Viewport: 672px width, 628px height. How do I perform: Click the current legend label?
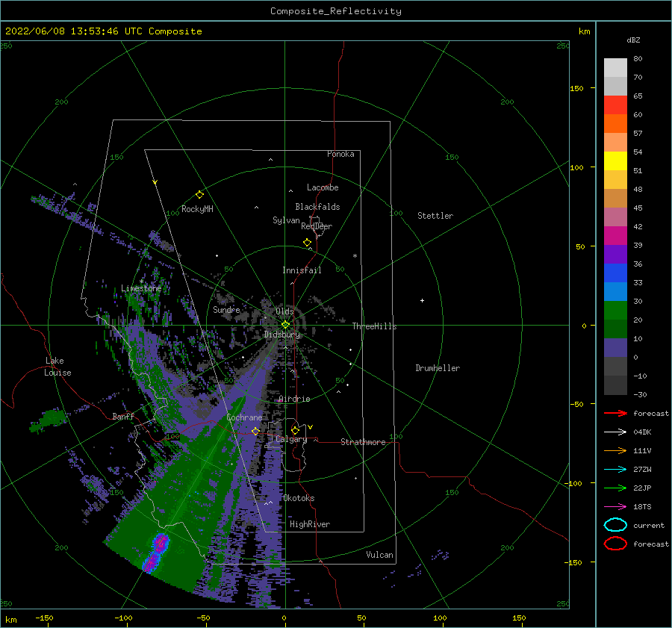pyautogui.click(x=649, y=525)
